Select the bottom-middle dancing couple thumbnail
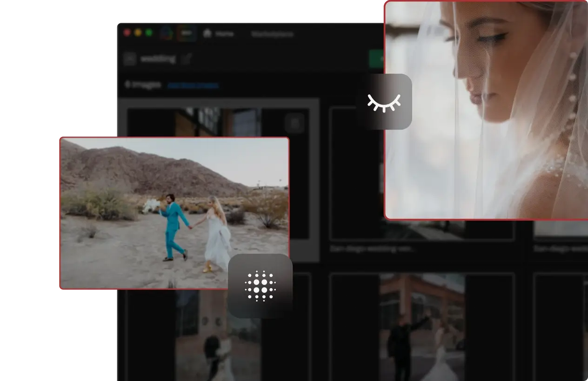 point(422,327)
